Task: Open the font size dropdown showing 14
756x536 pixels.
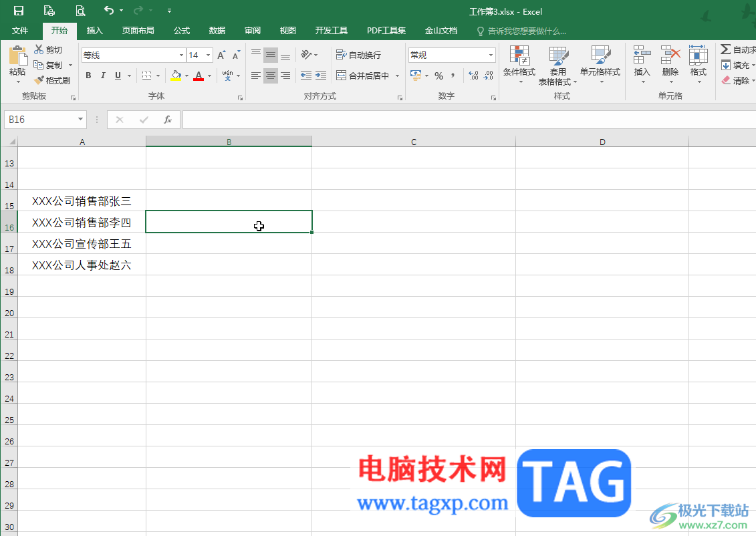Action: [x=209, y=55]
